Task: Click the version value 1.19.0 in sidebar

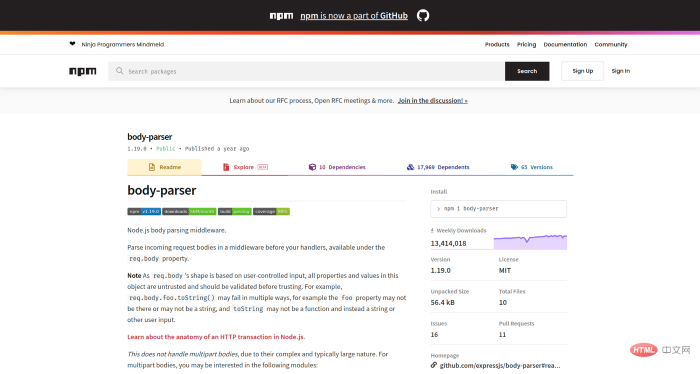Action: click(441, 270)
